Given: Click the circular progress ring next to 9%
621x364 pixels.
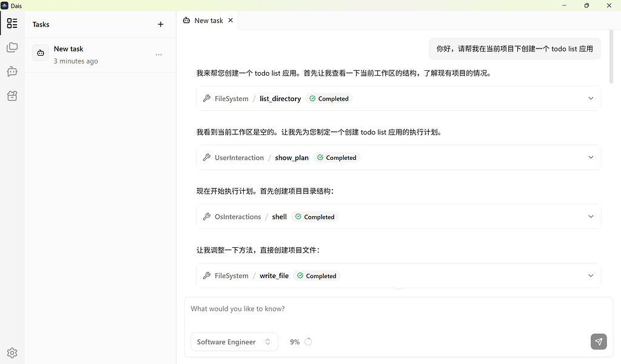Looking at the screenshot, I should click(308, 342).
